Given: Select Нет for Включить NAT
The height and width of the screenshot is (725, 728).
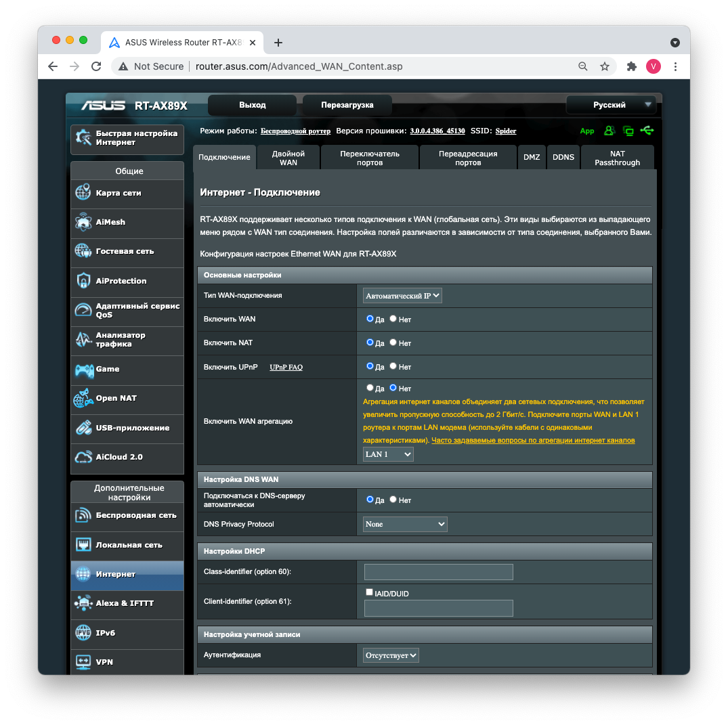Looking at the screenshot, I should 393,343.
